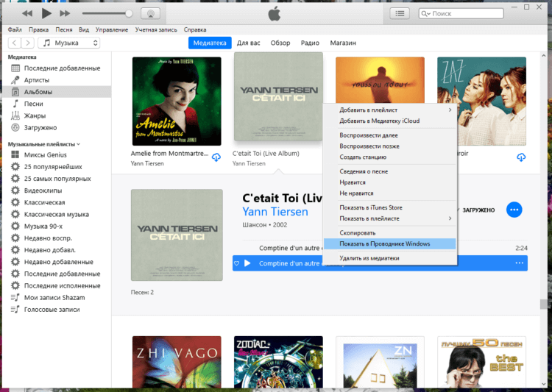Screen dimensions: 552x392
Task: Choose Показать в Проводнике Windows
Action: 389,244
